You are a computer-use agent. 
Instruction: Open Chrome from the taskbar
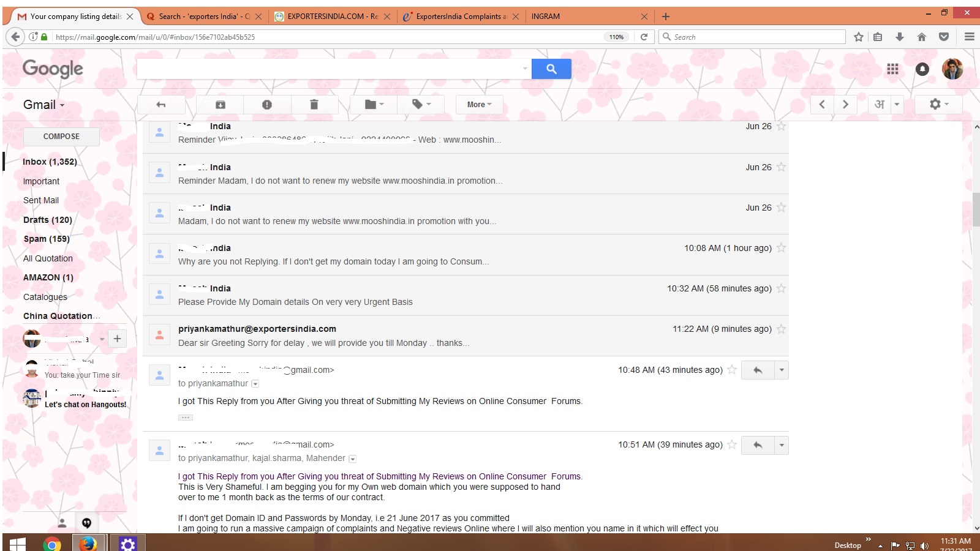(52, 543)
